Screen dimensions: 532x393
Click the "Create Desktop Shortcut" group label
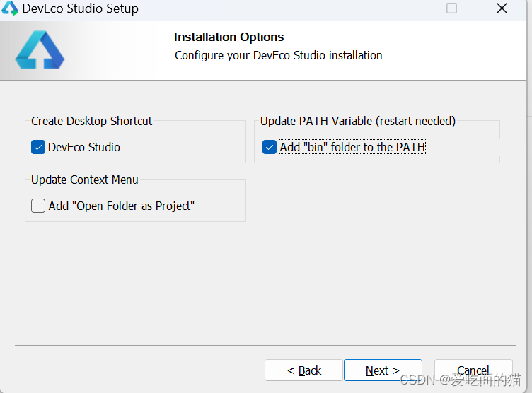coord(91,121)
